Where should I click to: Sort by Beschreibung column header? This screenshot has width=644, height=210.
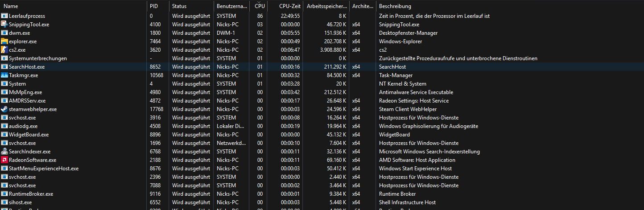click(510, 6)
